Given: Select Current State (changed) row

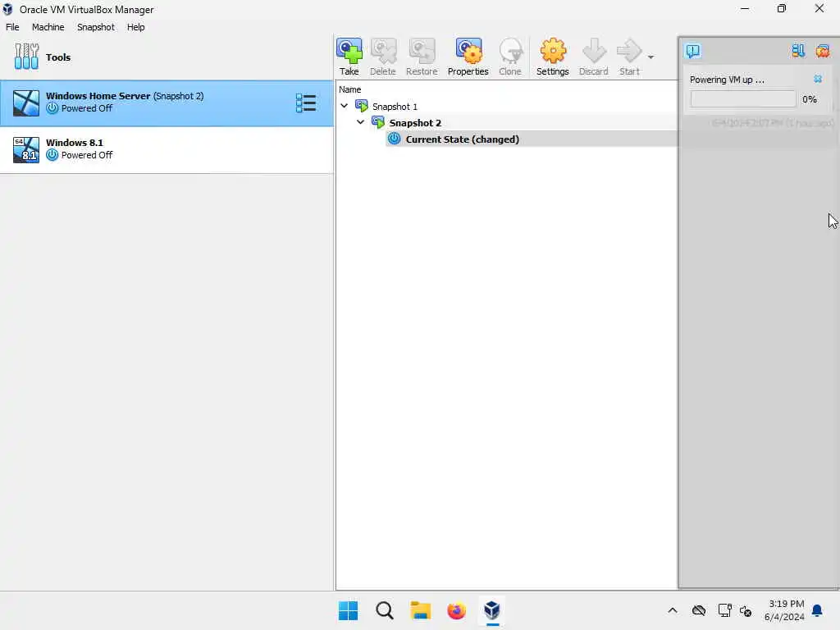Looking at the screenshot, I should [531, 139].
